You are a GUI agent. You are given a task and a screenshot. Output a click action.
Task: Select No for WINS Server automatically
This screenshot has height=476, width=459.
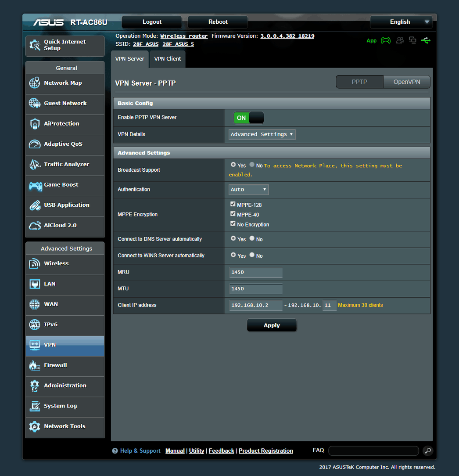pos(252,255)
